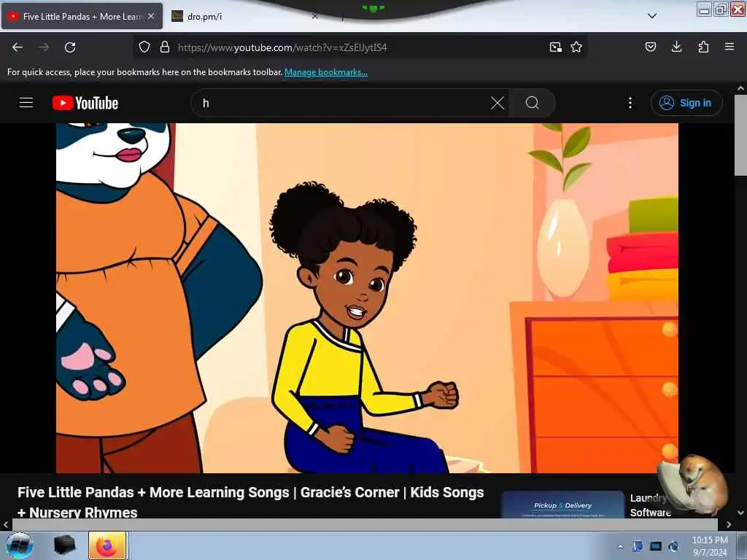This screenshot has width=747, height=560.
Task: Click the globe and plug tray icon
Action: point(673,547)
